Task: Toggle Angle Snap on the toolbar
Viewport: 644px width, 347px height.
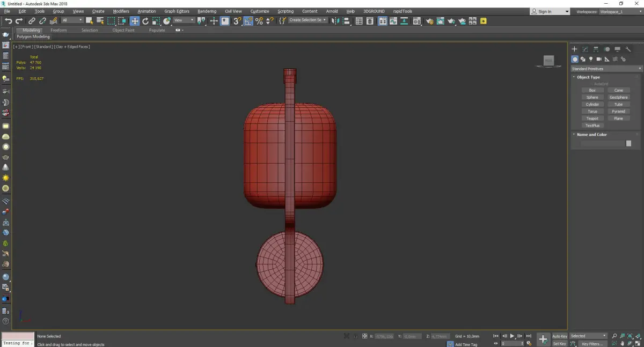Action: (x=248, y=21)
